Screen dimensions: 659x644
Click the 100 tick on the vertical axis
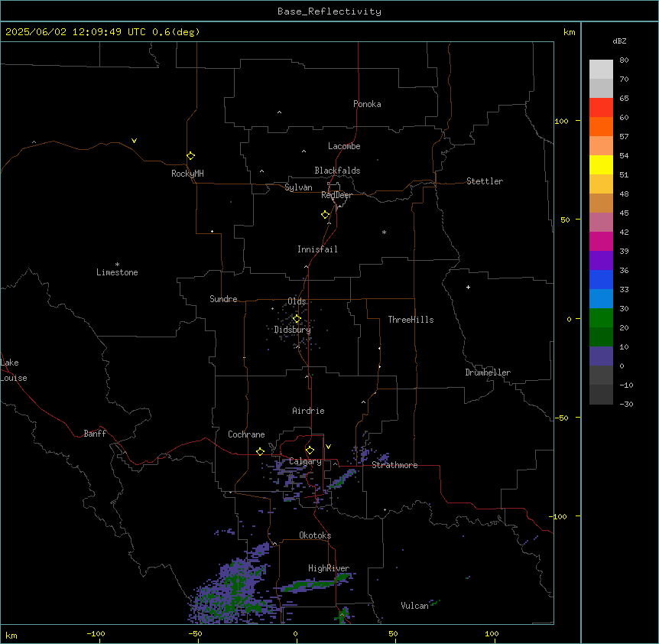tap(561, 121)
